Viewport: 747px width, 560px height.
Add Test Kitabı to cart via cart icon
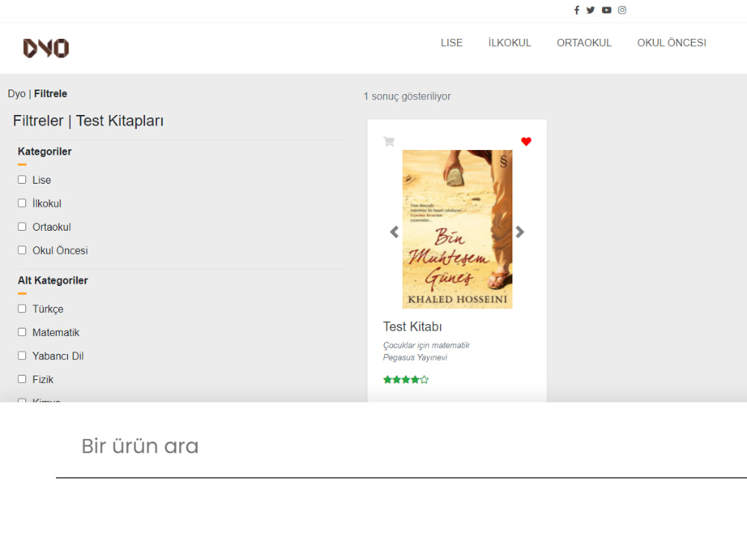[388, 141]
